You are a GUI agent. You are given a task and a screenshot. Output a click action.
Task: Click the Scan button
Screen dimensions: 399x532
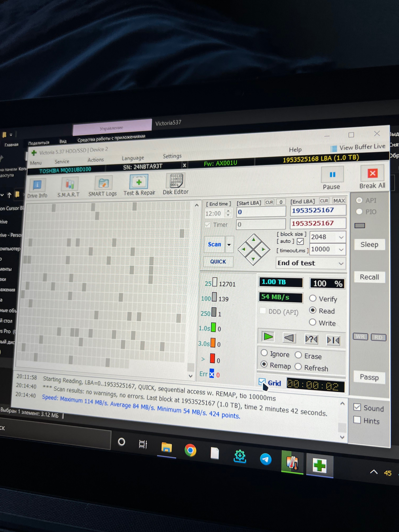214,244
